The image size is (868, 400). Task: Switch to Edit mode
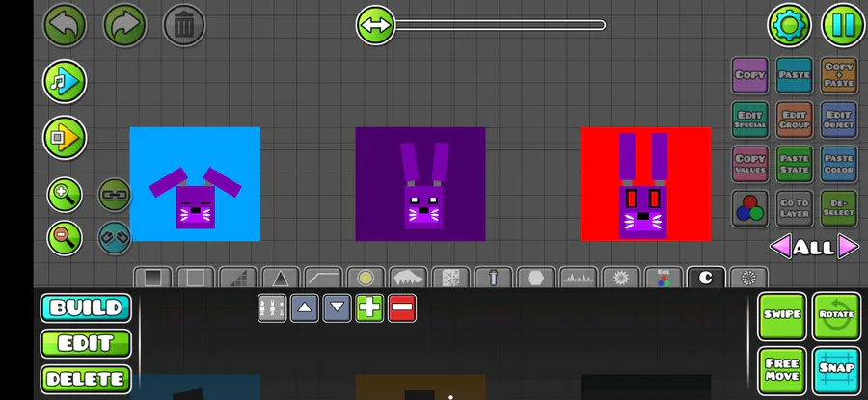point(86,343)
